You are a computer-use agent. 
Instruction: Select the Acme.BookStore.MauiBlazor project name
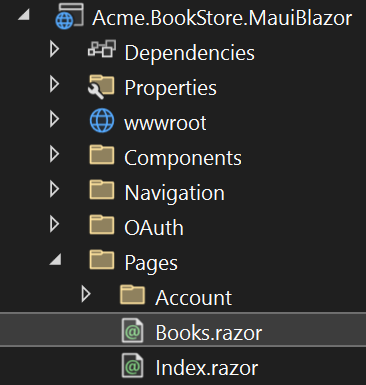(x=222, y=18)
